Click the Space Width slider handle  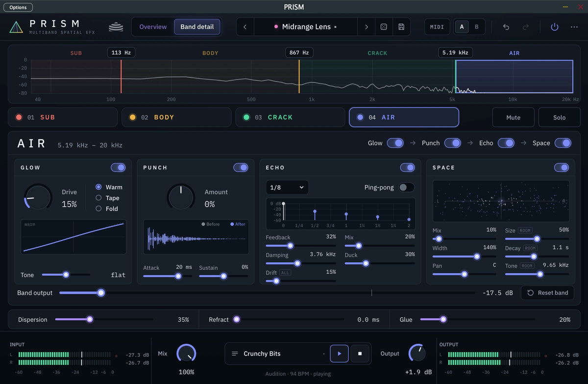click(x=476, y=257)
